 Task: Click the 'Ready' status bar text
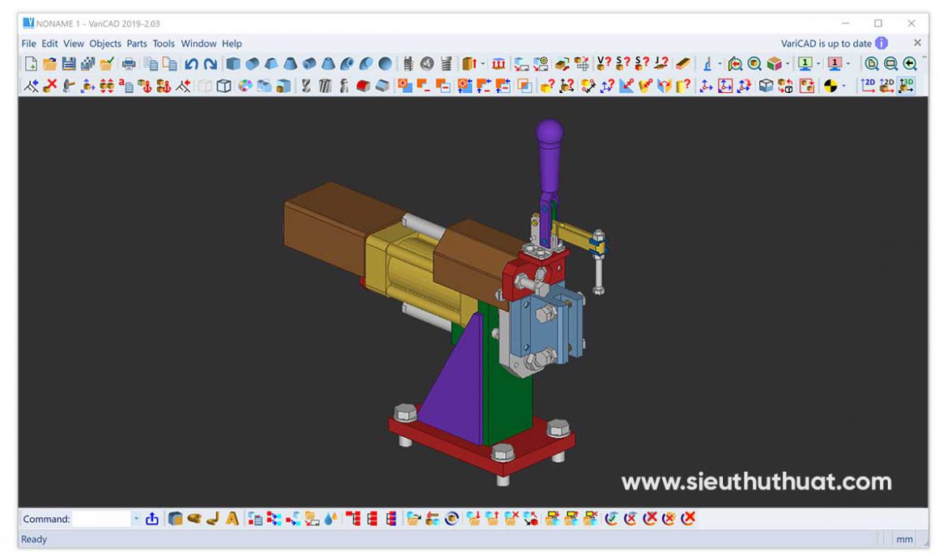click(34, 539)
